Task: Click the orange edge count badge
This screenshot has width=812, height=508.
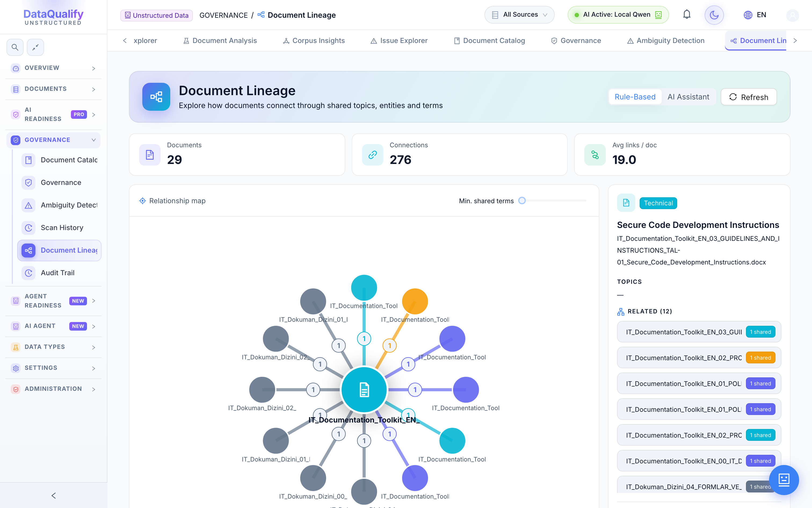Action: [x=390, y=345]
